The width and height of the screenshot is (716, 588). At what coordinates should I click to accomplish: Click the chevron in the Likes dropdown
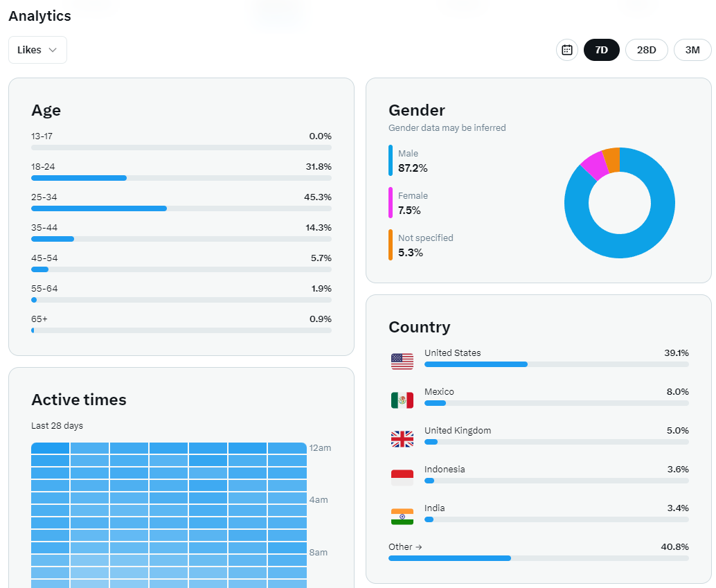(53, 50)
